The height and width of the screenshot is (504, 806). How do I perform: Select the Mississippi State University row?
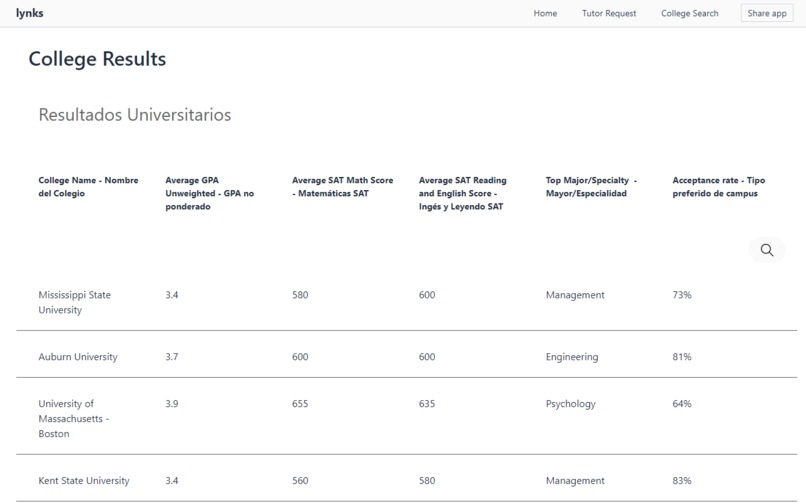coord(74,302)
